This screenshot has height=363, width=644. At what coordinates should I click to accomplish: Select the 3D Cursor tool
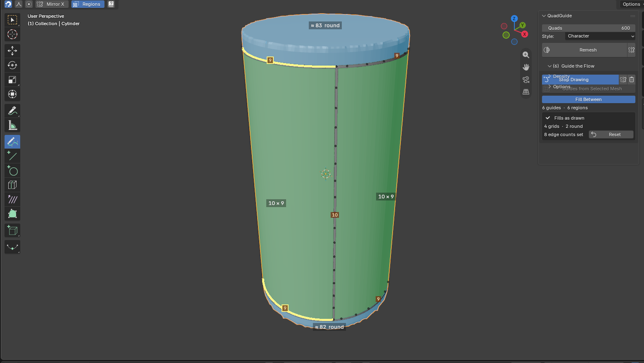12,34
